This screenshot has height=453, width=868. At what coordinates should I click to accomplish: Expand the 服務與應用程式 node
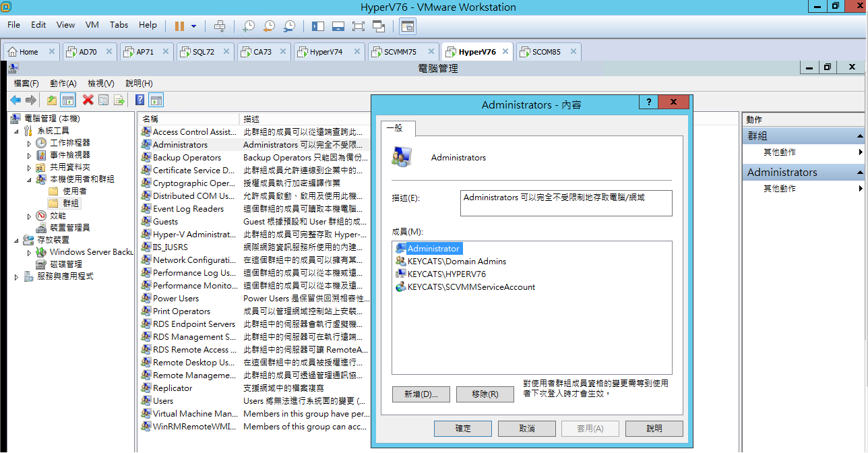(16, 276)
